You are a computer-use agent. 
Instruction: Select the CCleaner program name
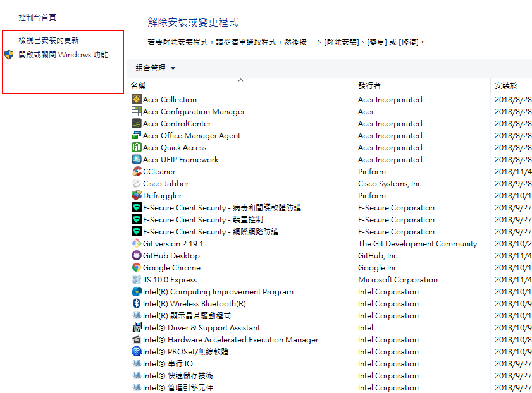159,171
